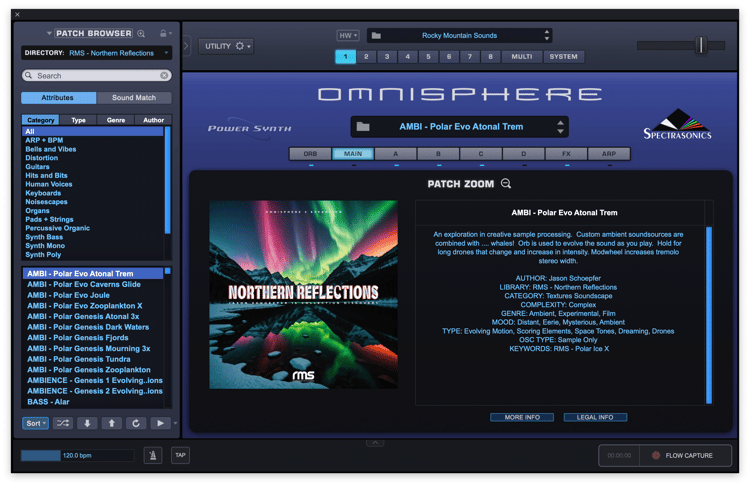
Task: Click the folder icon beside Rocky Mountain Sounds
Action: tap(376, 35)
